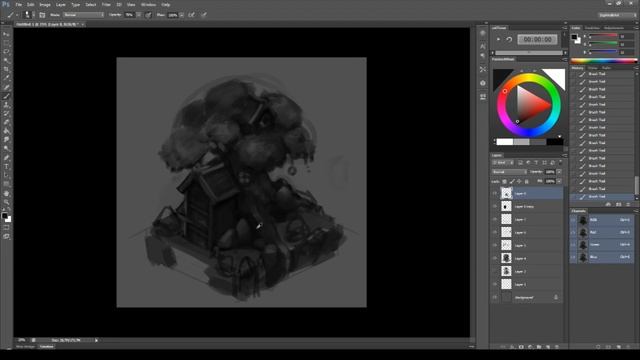Reset the timer with the circular arrow
640x360 pixels.
pyautogui.click(x=509, y=39)
